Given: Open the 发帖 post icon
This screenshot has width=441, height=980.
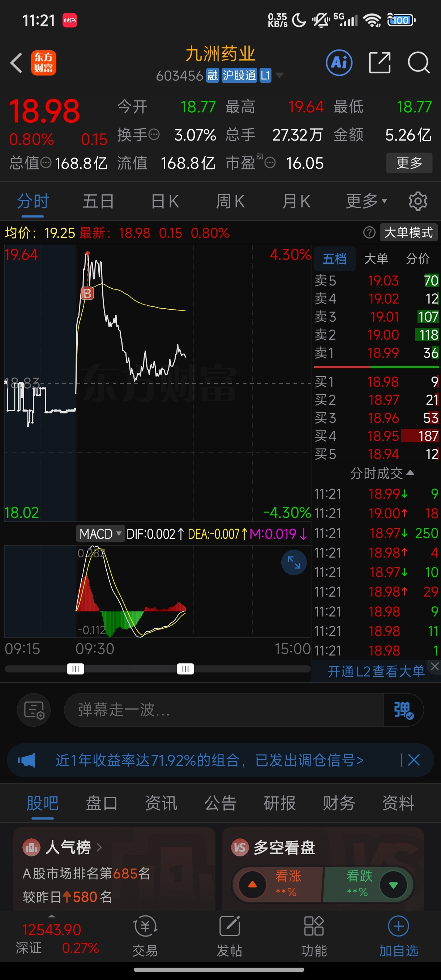Looking at the screenshot, I should pos(230,927).
